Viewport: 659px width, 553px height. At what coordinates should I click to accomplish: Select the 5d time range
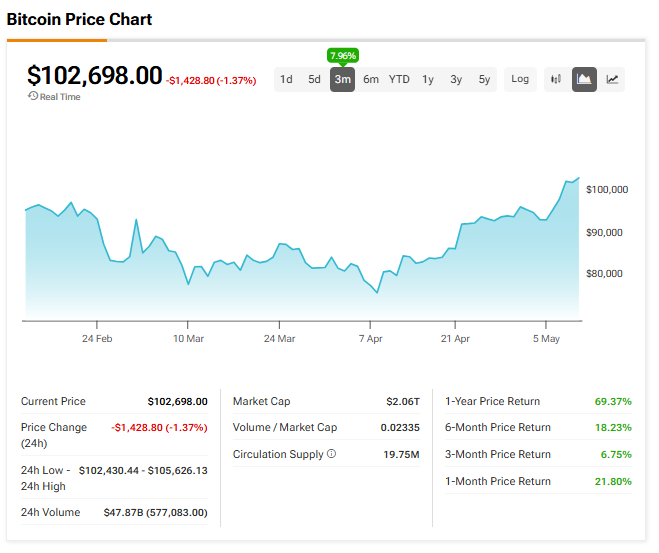(314, 79)
